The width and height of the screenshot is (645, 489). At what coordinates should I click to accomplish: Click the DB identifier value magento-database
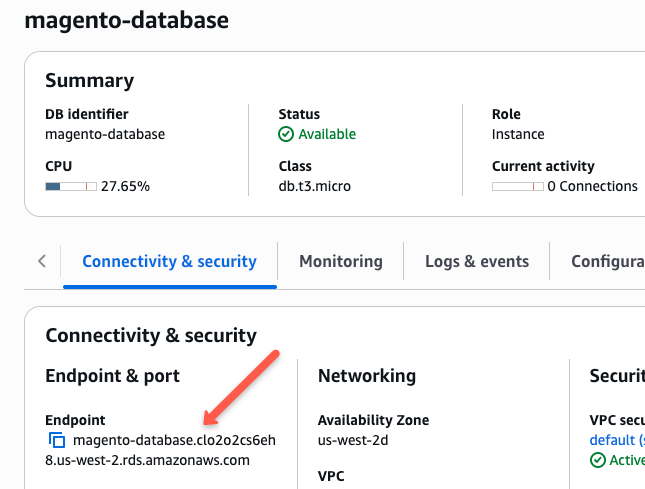click(x=105, y=134)
